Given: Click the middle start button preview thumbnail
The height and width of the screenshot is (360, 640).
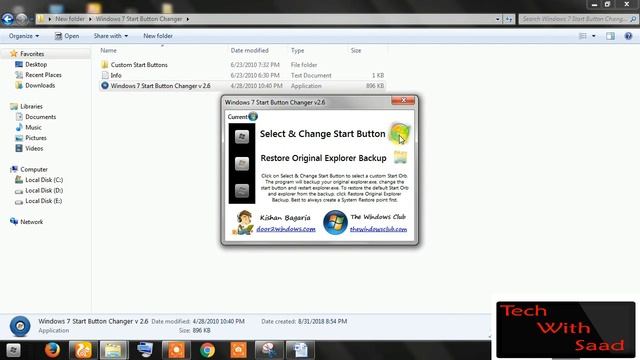Looking at the screenshot, I should coord(242,164).
